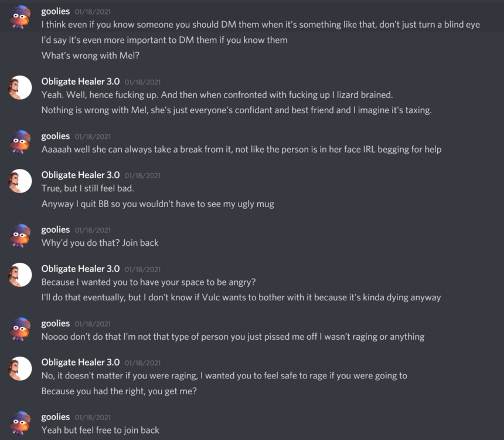Click Obligate Healer's avatar near 'No, it doesn't matter'
This screenshot has height=440, width=504.
[20, 368]
